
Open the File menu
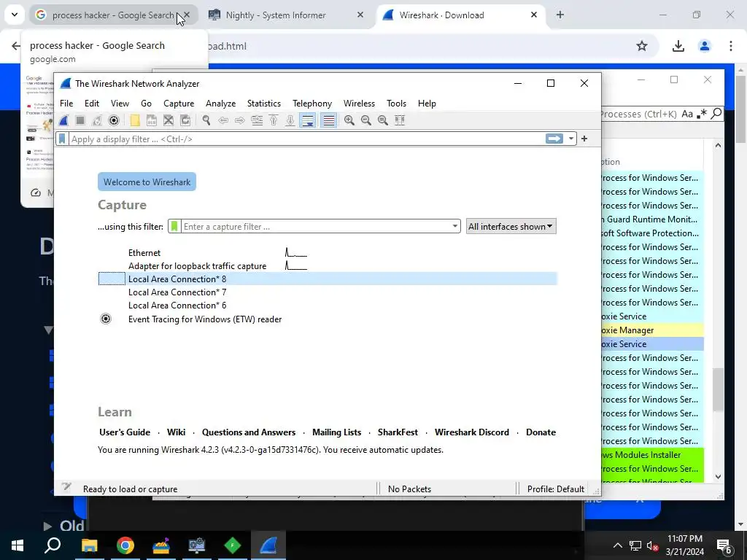click(x=66, y=104)
